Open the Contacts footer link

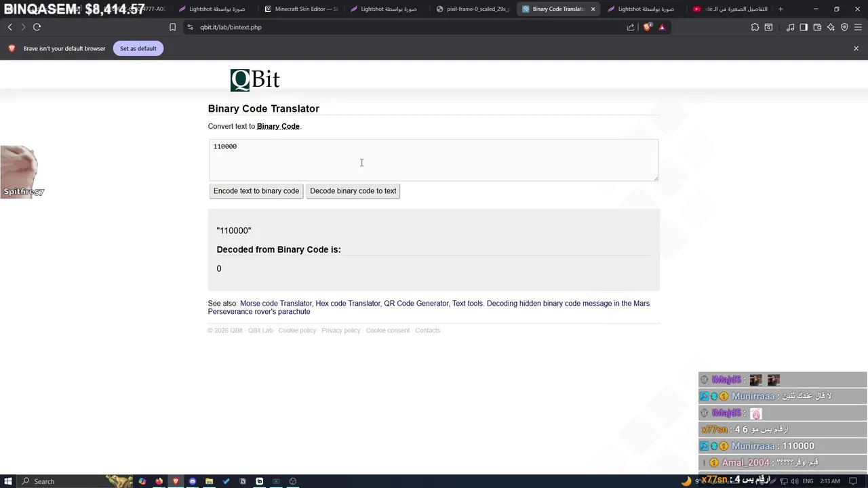point(427,331)
